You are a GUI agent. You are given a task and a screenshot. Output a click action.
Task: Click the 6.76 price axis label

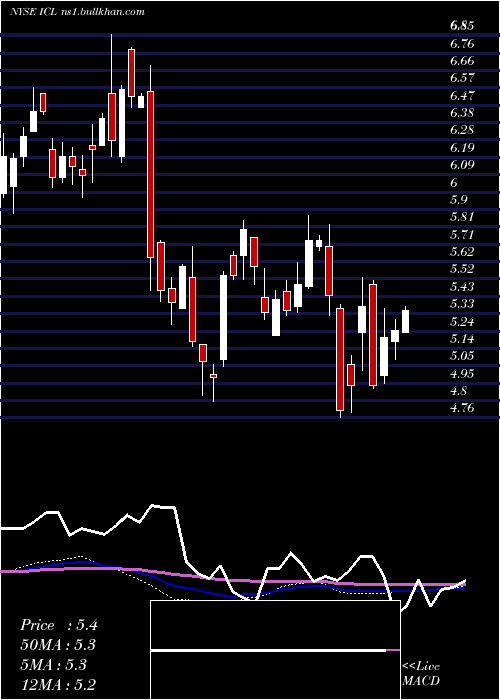pyautogui.click(x=462, y=44)
